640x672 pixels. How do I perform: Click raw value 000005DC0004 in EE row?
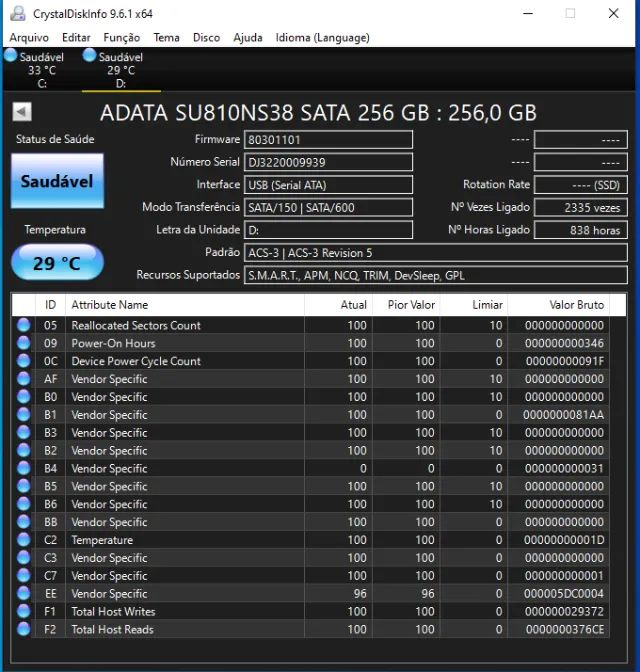click(x=564, y=594)
